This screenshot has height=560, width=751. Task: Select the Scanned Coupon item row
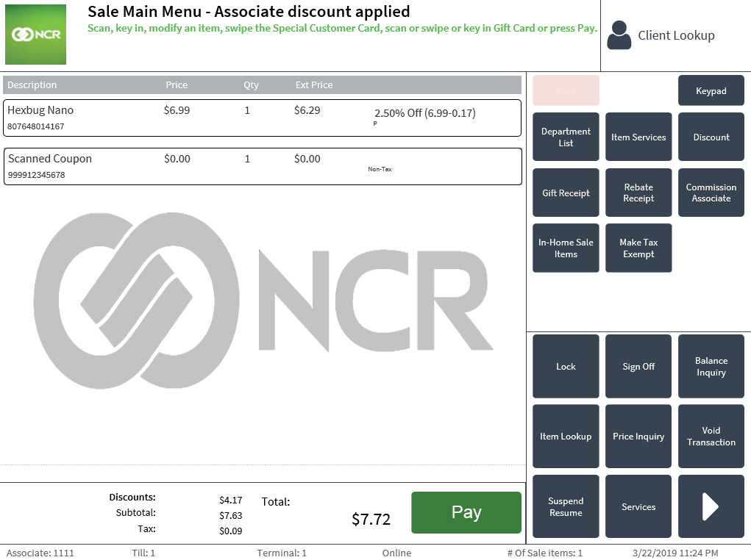[x=263, y=166]
